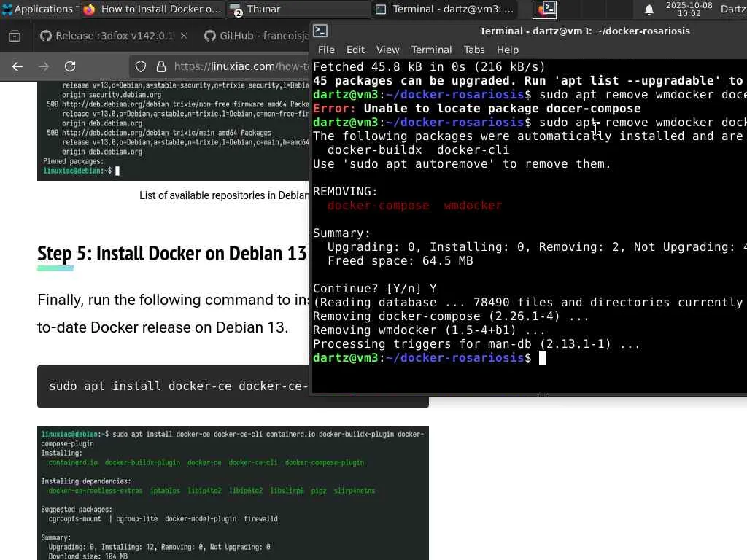Click 'Removing wmdocker (1.5-4+b1)' line
The image size is (747, 560).
pyautogui.click(x=429, y=330)
